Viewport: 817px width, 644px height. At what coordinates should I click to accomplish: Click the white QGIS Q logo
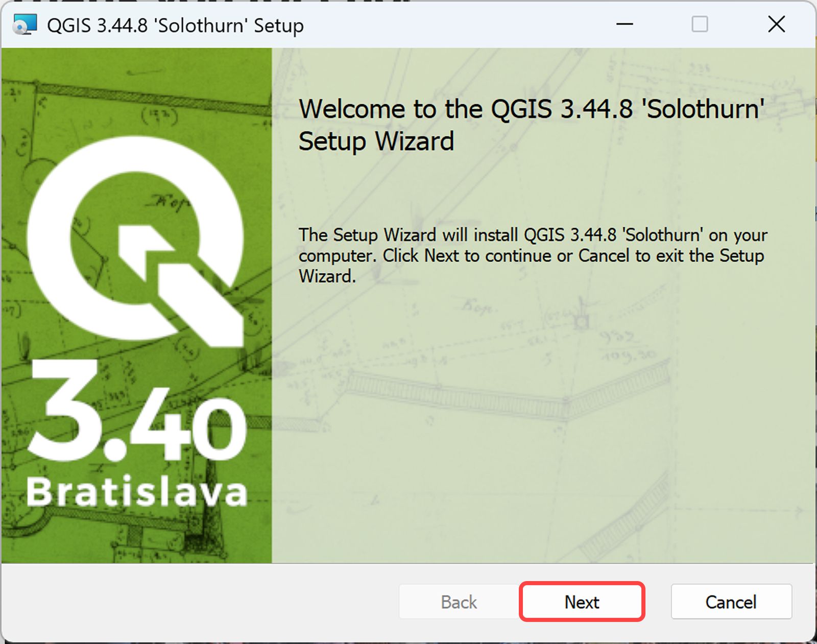[136, 241]
